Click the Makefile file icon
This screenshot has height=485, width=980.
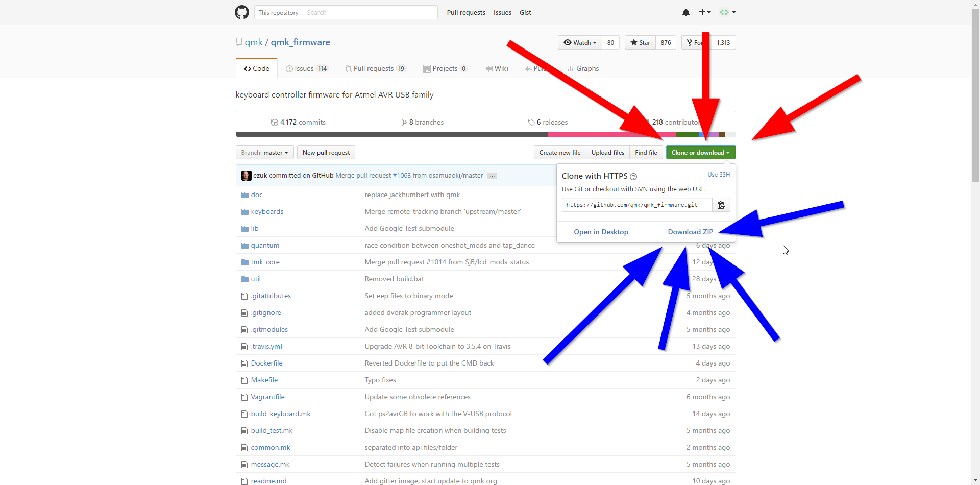(244, 380)
